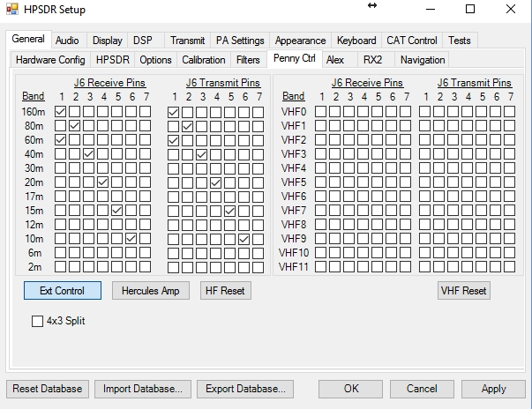The height and width of the screenshot is (409, 532).
Task: Select the Transmit tab
Action: click(188, 41)
